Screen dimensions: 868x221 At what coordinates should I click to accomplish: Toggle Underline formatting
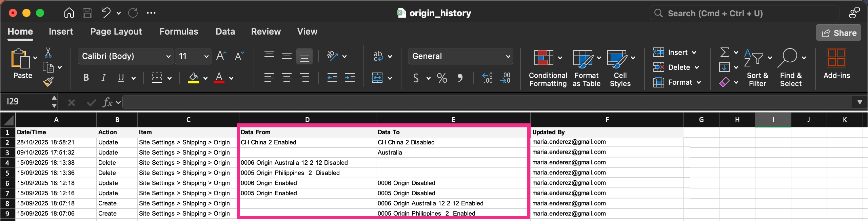tap(121, 78)
